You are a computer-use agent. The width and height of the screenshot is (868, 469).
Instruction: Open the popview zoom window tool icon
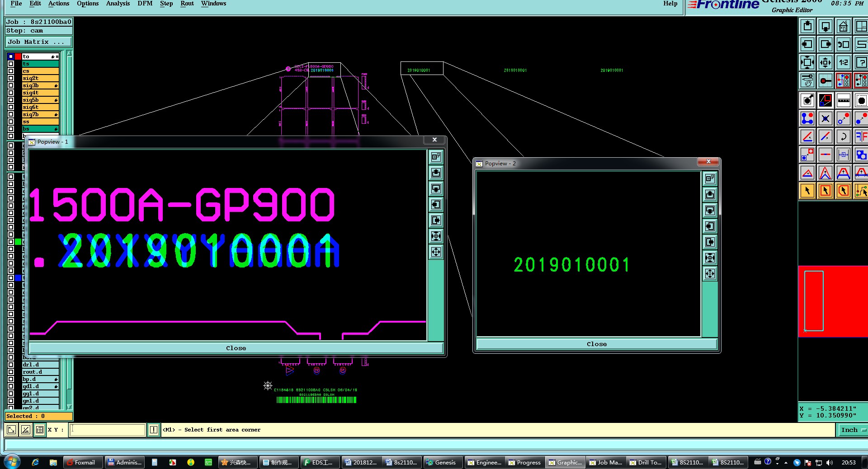point(826,100)
